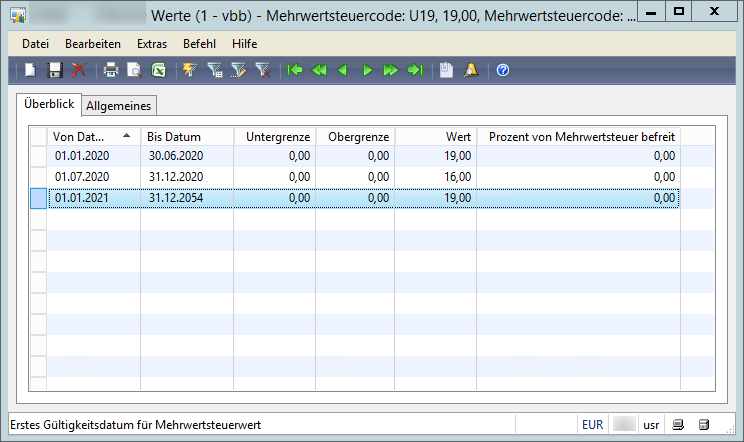The width and height of the screenshot is (744, 442).
Task: Go to previous page double-arrow
Action: coord(319,70)
